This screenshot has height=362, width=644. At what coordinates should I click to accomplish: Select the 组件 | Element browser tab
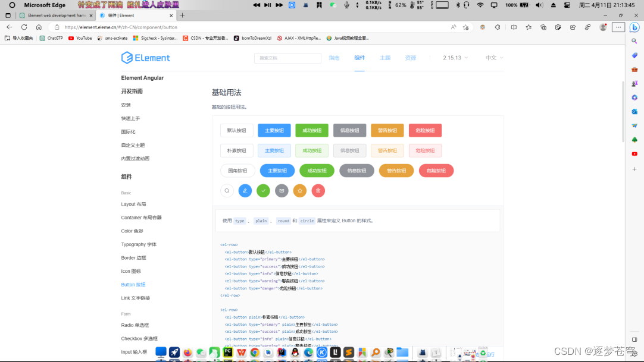pos(137,15)
